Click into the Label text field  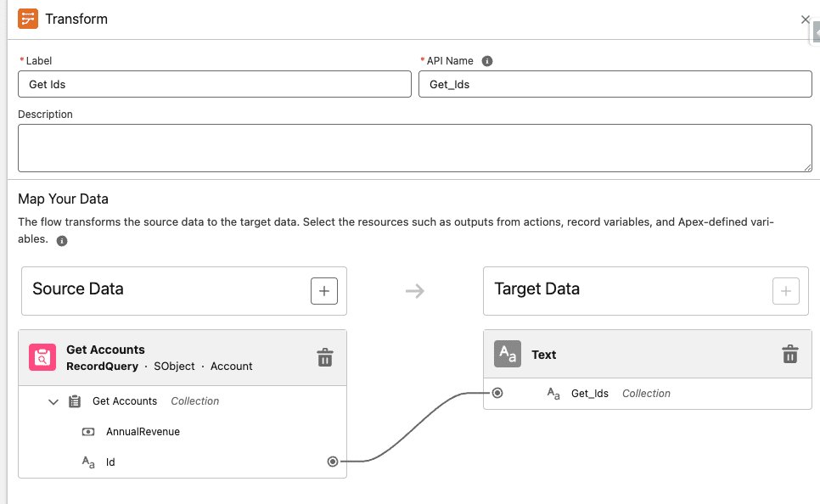[x=214, y=84]
